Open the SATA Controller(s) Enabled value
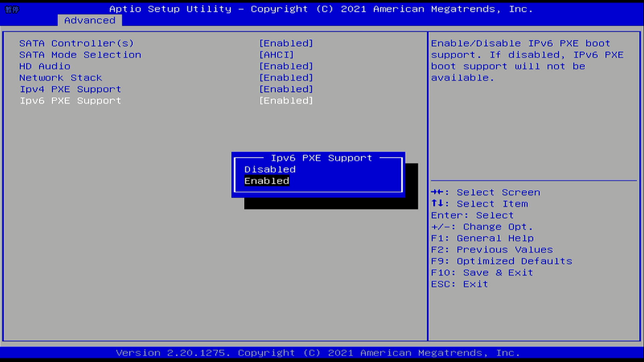The width and height of the screenshot is (644, 362). 286,44
